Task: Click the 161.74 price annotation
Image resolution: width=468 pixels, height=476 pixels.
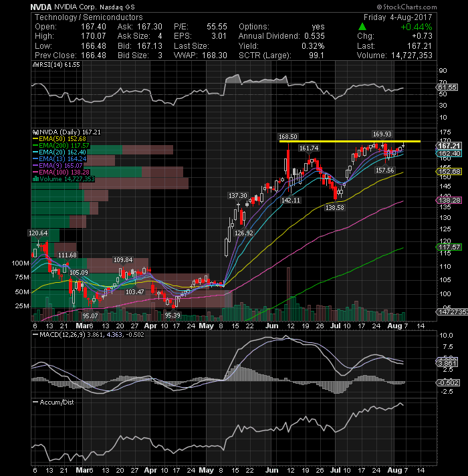Action: pos(309,148)
